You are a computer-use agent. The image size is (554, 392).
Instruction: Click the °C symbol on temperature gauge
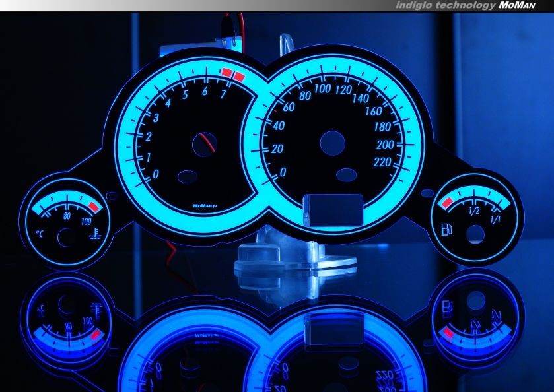pos(40,234)
